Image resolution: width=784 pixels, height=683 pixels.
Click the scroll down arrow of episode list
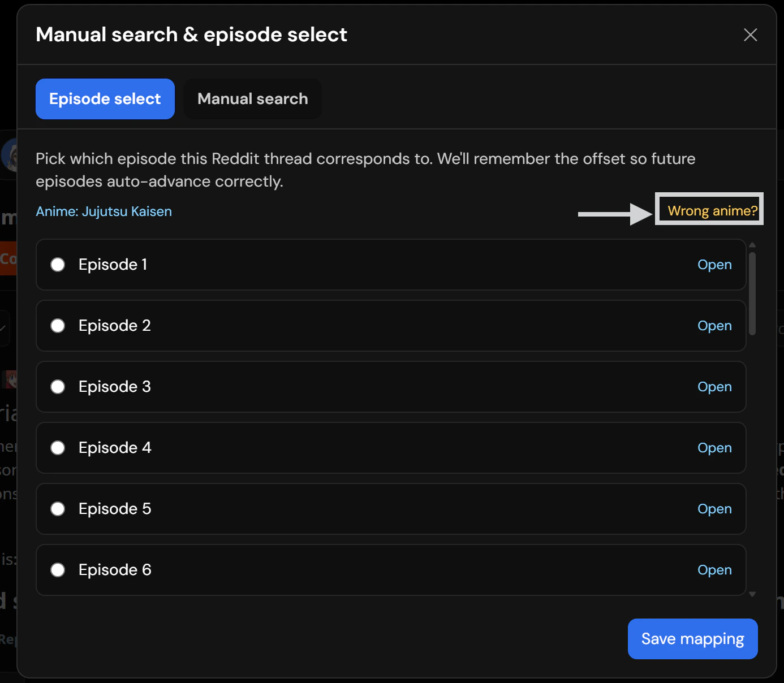(x=752, y=594)
